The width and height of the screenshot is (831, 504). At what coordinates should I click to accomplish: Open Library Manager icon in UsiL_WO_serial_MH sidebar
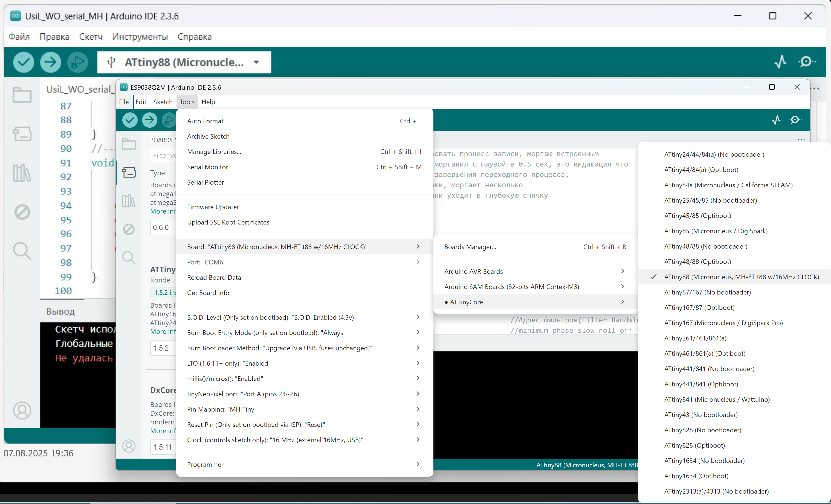(22, 173)
